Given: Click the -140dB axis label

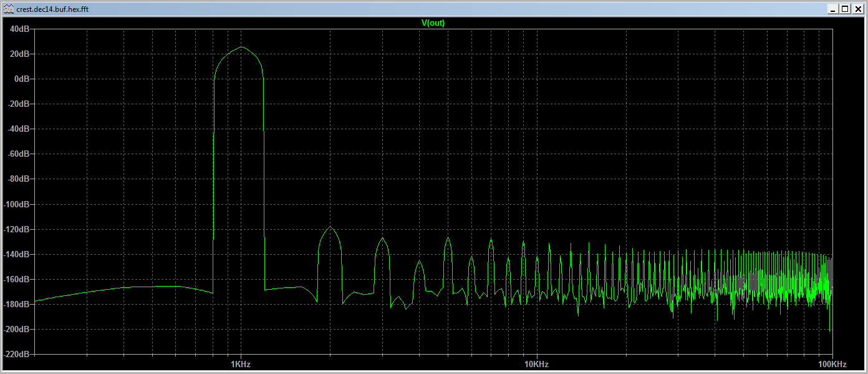Looking at the screenshot, I should coord(16,254).
